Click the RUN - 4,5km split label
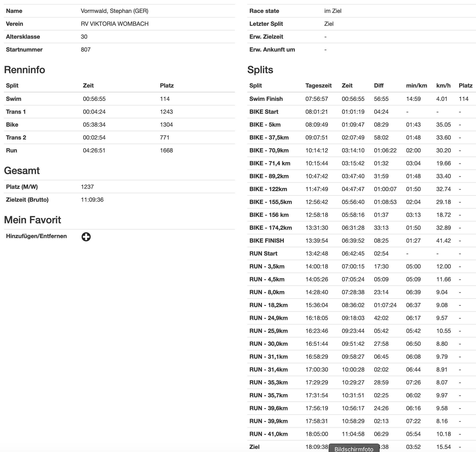This screenshot has height=452, width=476. [267, 279]
